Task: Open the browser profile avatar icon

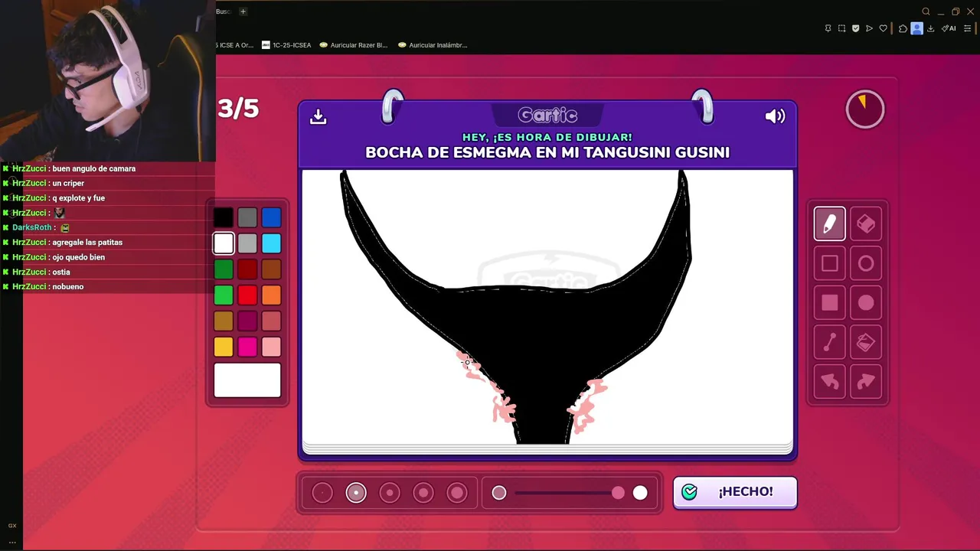Action: (x=916, y=28)
